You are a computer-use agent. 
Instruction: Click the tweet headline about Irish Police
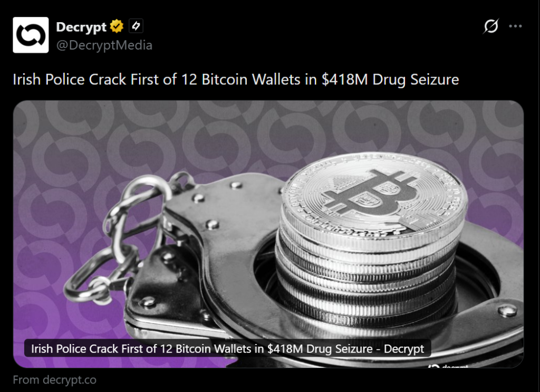click(x=236, y=80)
